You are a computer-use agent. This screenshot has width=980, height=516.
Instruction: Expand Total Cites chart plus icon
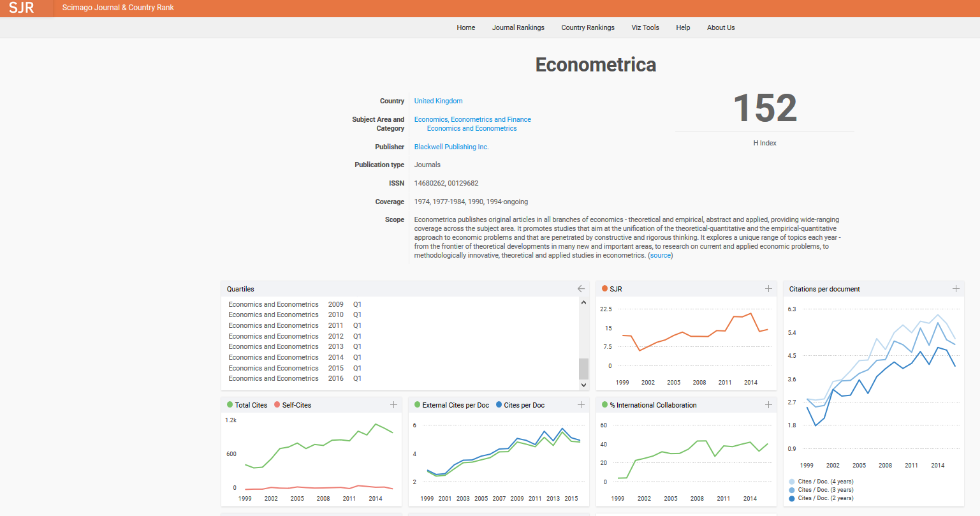click(393, 405)
